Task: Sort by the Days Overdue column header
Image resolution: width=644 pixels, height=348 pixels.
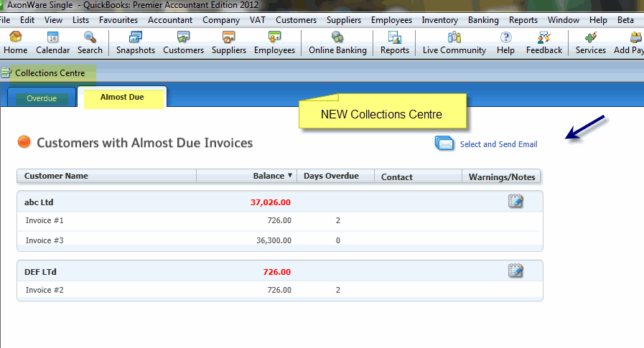Action: point(335,176)
